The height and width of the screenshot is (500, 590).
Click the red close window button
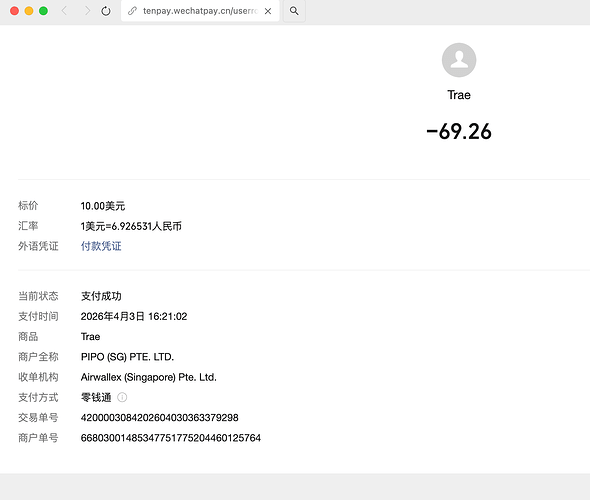(x=14, y=11)
